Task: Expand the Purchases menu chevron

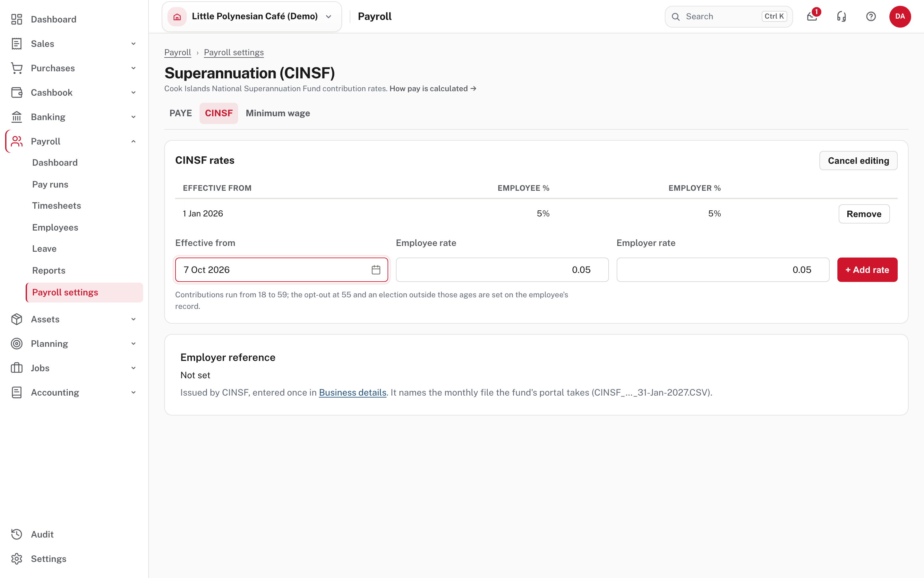Action: (134, 68)
